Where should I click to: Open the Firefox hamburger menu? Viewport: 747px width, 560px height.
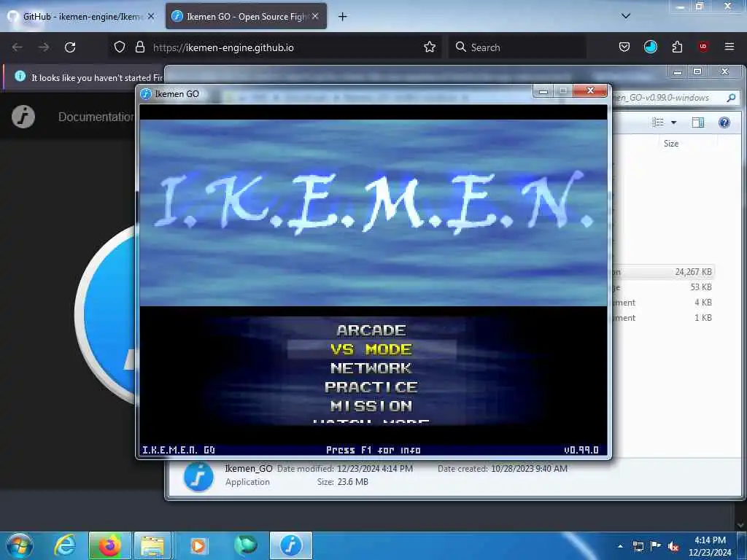[729, 47]
